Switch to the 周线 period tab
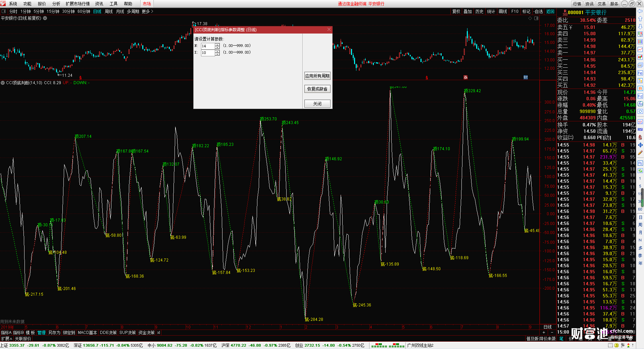644x349 pixels. tap(109, 11)
